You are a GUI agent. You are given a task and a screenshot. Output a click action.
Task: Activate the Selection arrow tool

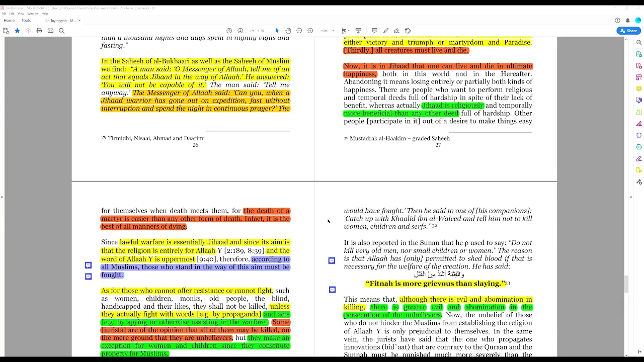(x=277, y=31)
